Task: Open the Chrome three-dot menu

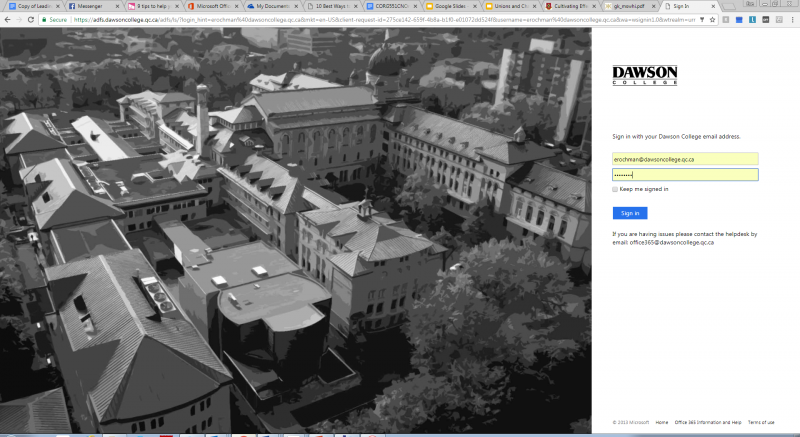Action: tap(793, 19)
